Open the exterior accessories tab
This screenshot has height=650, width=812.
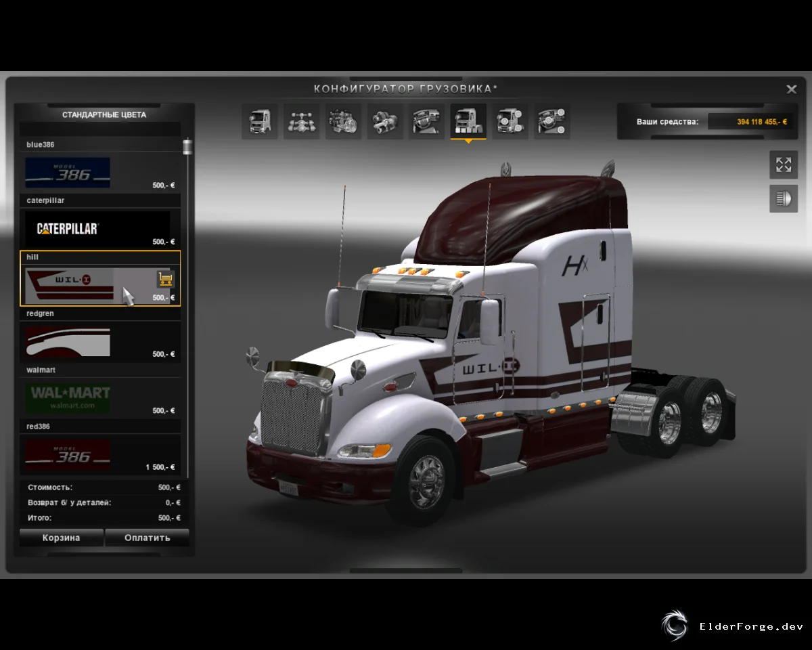[x=510, y=122]
